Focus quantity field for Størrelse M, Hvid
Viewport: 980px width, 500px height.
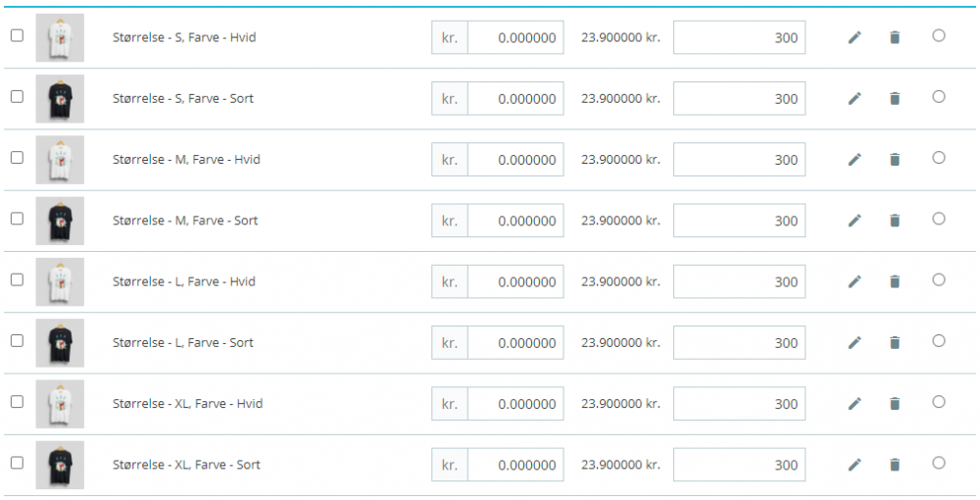[x=739, y=160]
